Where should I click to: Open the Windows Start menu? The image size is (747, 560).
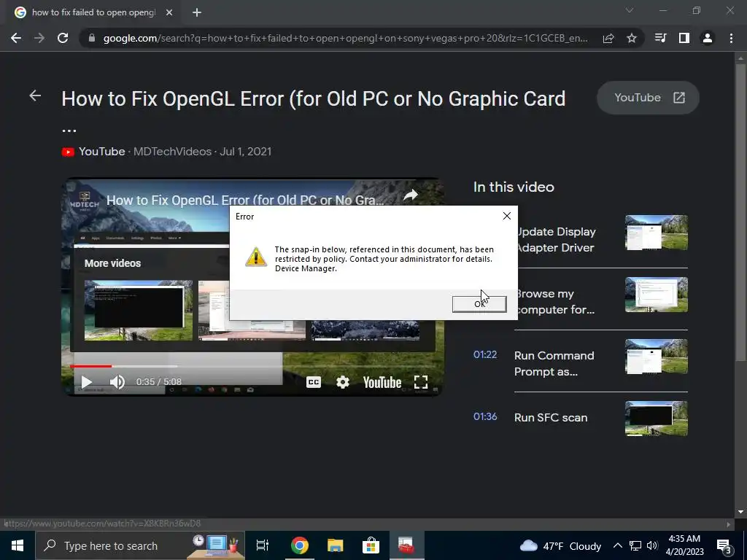18,545
